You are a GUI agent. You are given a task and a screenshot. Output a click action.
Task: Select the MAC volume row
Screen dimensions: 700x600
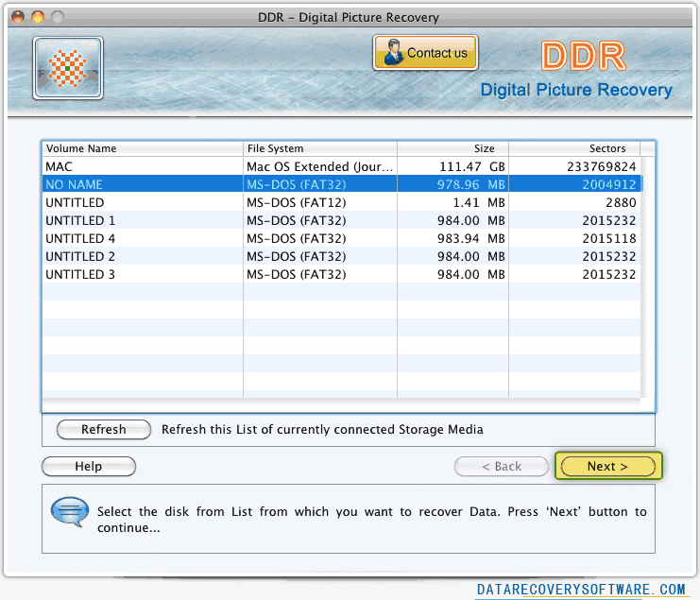click(342, 166)
